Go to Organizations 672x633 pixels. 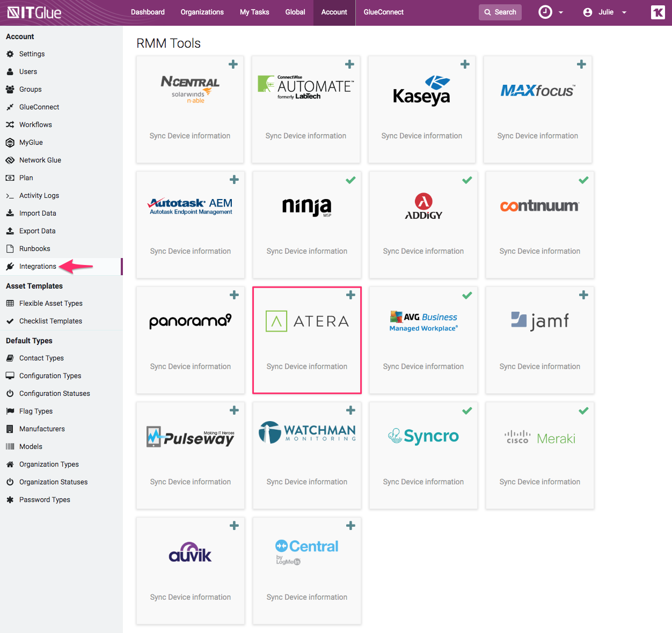(x=202, y=12)
